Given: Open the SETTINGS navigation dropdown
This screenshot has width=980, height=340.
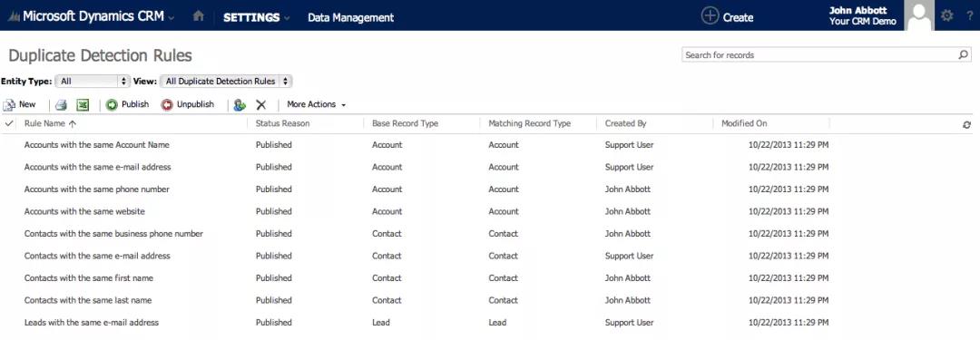Looking at the screenshot, I should click(256, 17).
